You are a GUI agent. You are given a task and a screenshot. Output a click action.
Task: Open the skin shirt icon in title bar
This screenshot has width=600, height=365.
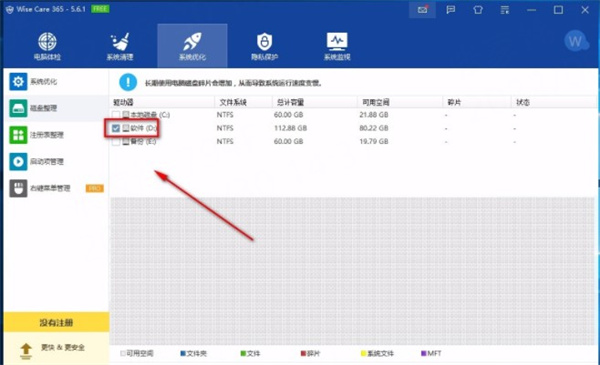(478, 10)
